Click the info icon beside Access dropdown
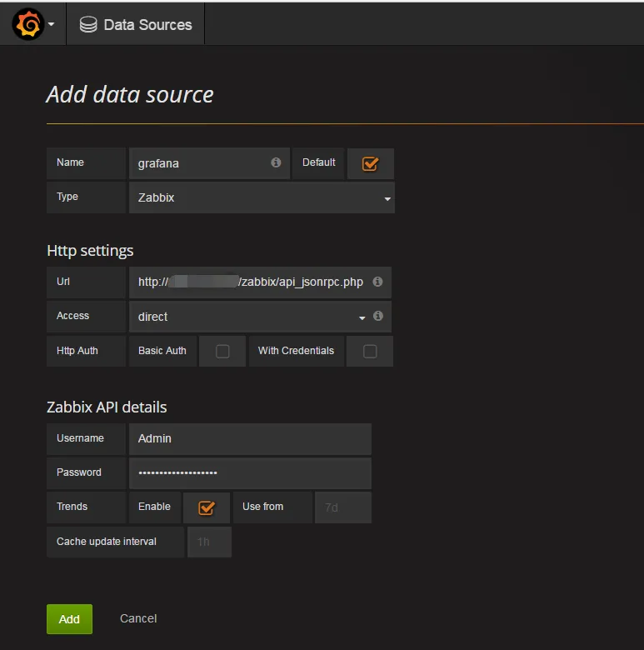The image size is (644, 650). [x=378, y=316]
